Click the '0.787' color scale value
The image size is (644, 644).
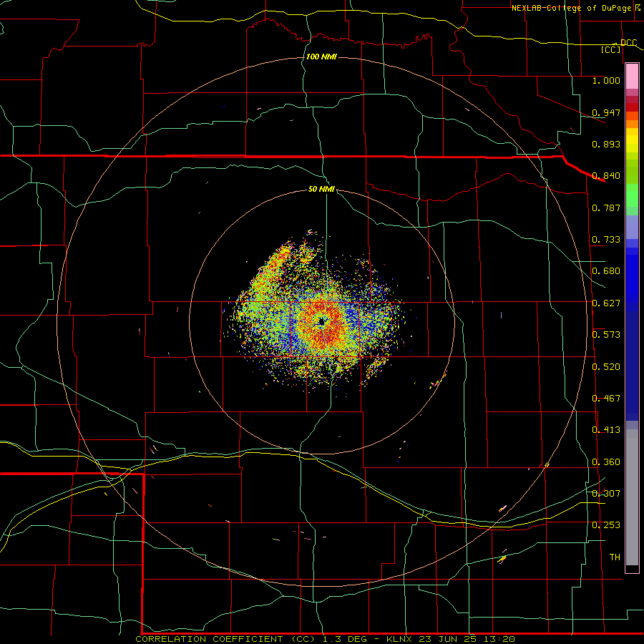(606, 208)
